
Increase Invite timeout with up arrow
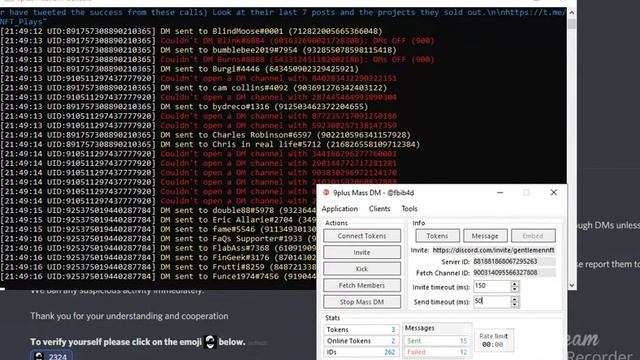[x=515, y=284]
